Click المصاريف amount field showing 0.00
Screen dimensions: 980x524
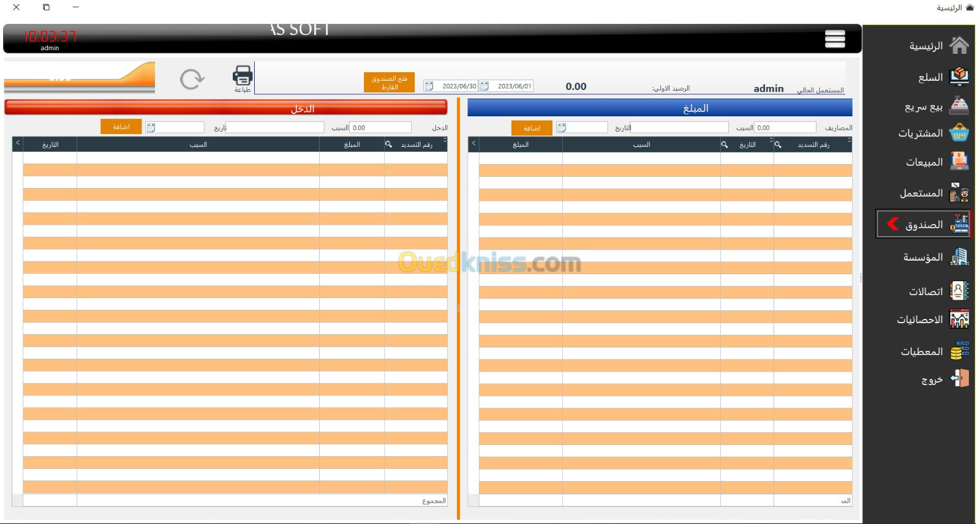click(785, 127)
